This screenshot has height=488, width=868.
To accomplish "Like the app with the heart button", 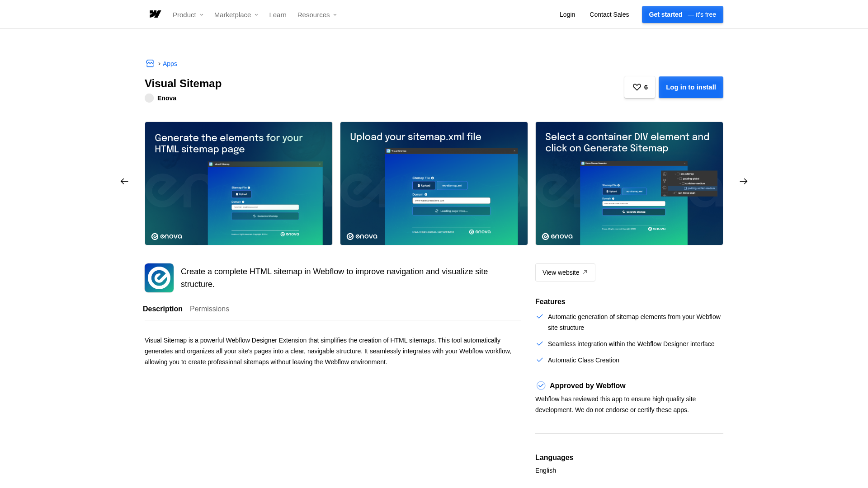I will tap(639, 87).
